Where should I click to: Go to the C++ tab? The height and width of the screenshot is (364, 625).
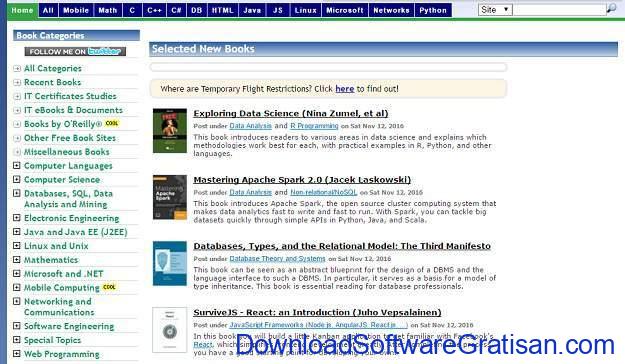pos(154,10)
